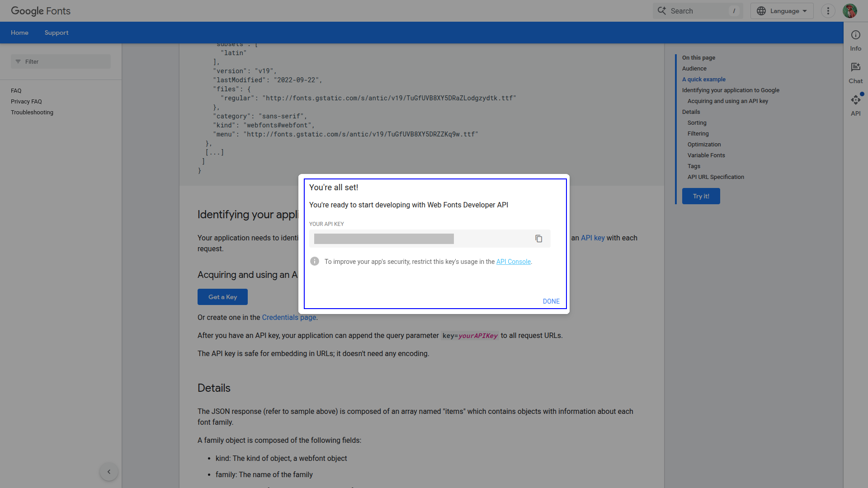Select the API key field in the dialog

click(x=429, y=239)
